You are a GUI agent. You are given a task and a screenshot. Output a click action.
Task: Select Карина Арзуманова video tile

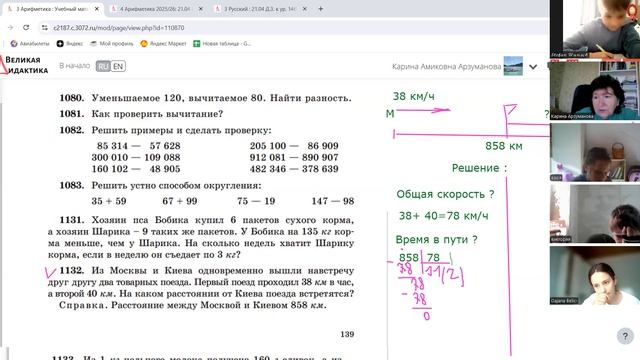(595, 91)
